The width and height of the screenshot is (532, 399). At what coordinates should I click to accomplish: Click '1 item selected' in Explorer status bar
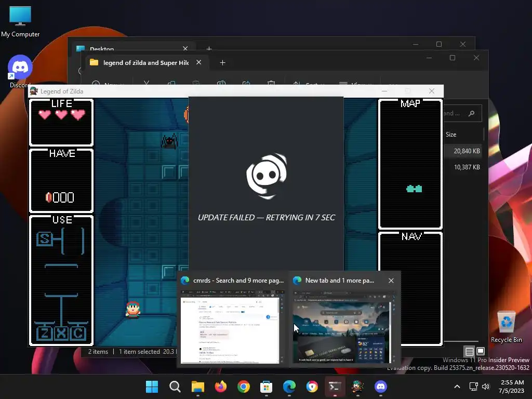[139, 352]
